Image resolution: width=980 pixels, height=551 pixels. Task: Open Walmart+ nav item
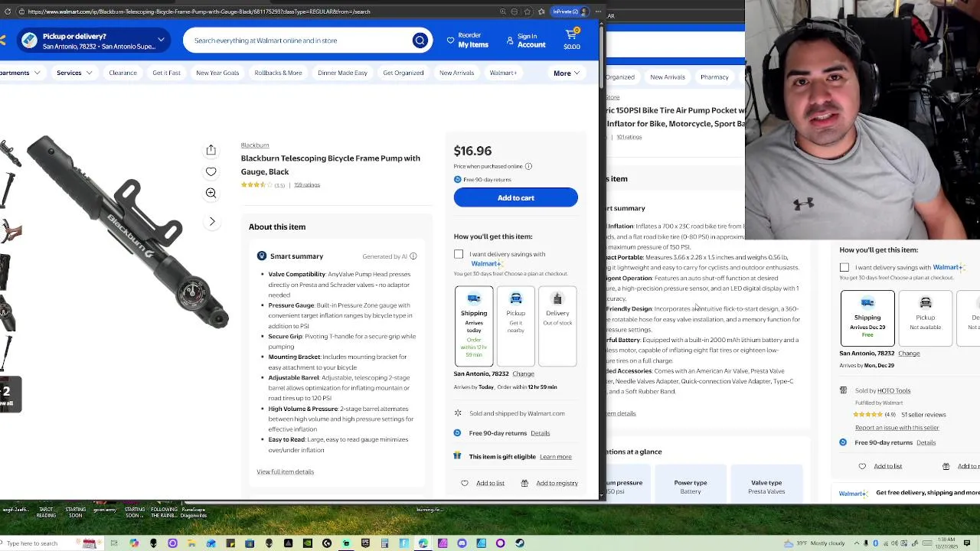[x=503, y=73]
